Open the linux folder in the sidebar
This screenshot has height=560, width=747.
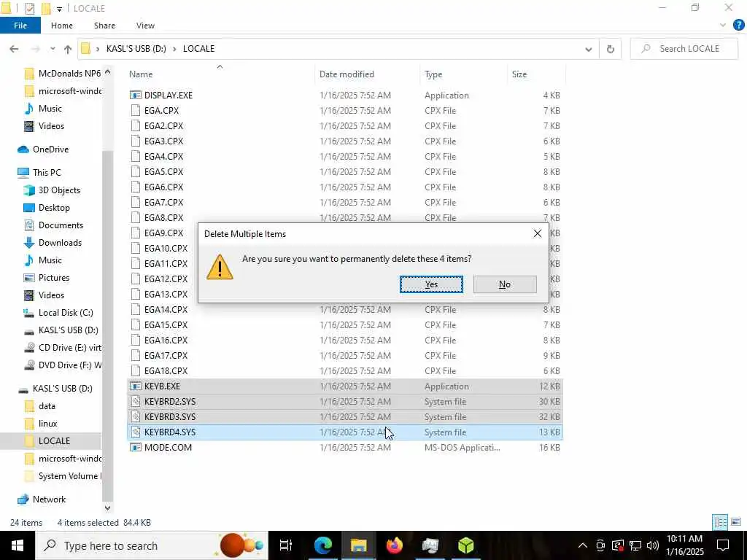coord(47,424)
